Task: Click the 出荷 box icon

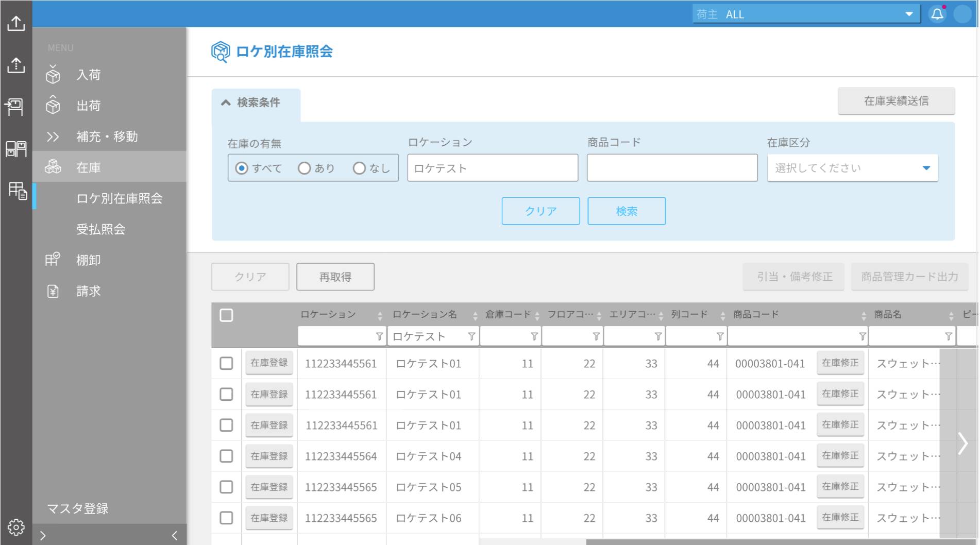Action: tap(53, 105)
